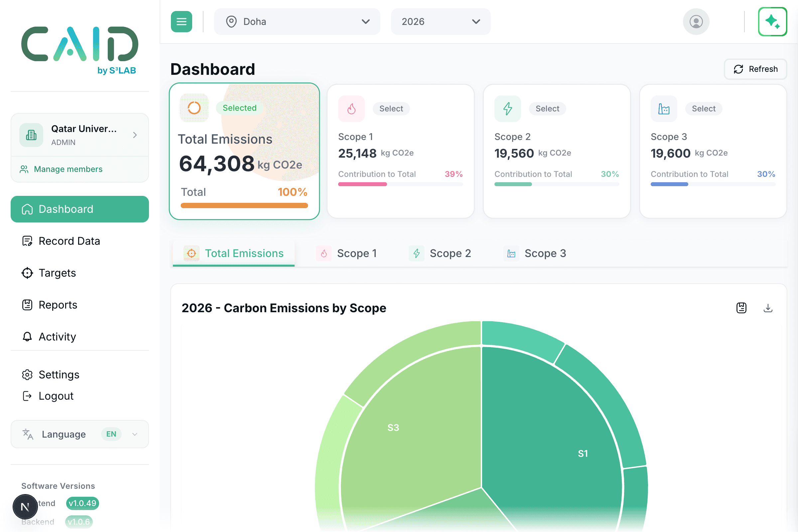Click the frontend version v1.0.49 badge

(x=82, y=503)
